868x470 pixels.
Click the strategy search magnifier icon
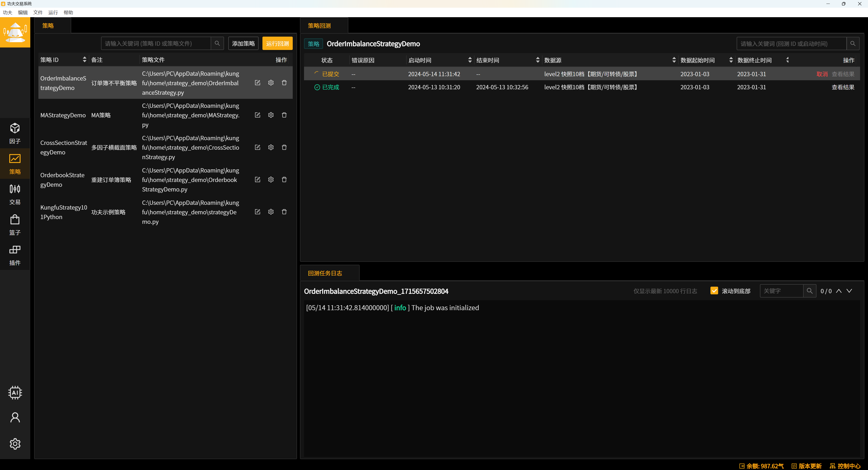[217, 43]
